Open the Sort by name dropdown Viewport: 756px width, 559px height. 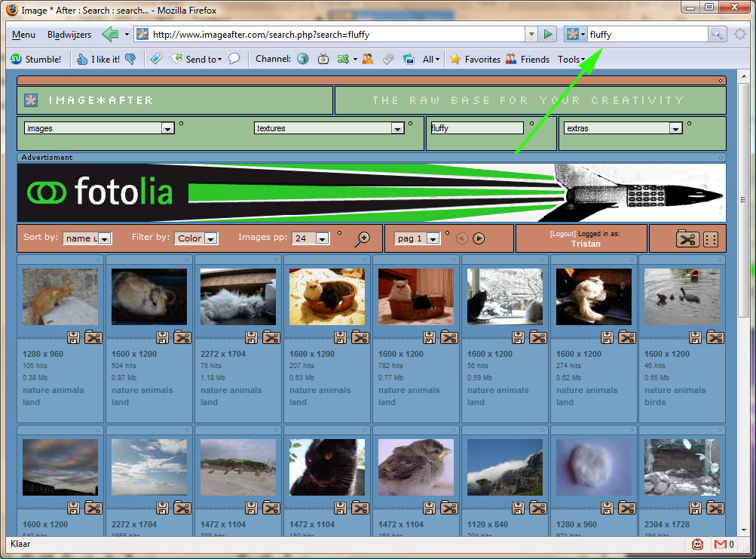tap(87, 238)
